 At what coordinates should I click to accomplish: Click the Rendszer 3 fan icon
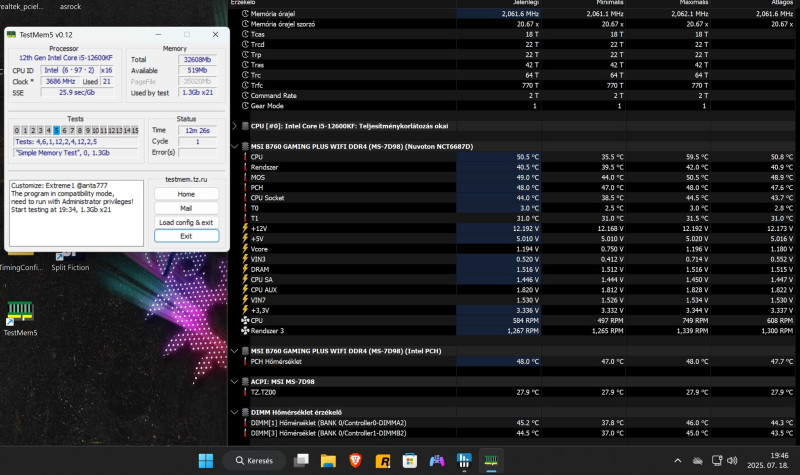click(x=245, y=331)
